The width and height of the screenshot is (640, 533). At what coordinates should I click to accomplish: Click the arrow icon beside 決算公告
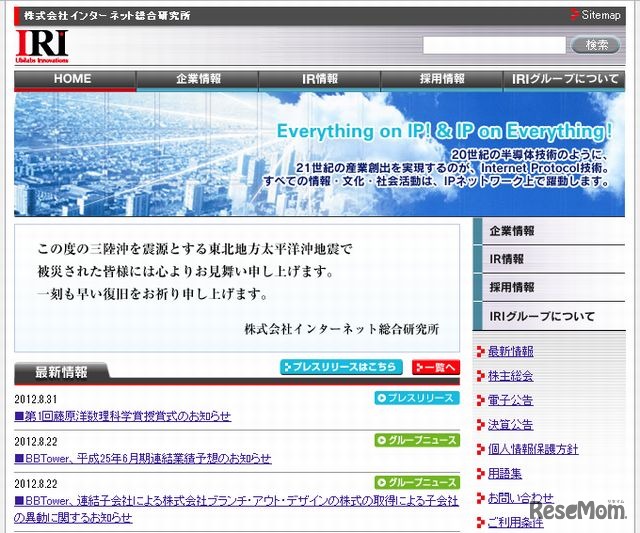[x=480, y=425]
